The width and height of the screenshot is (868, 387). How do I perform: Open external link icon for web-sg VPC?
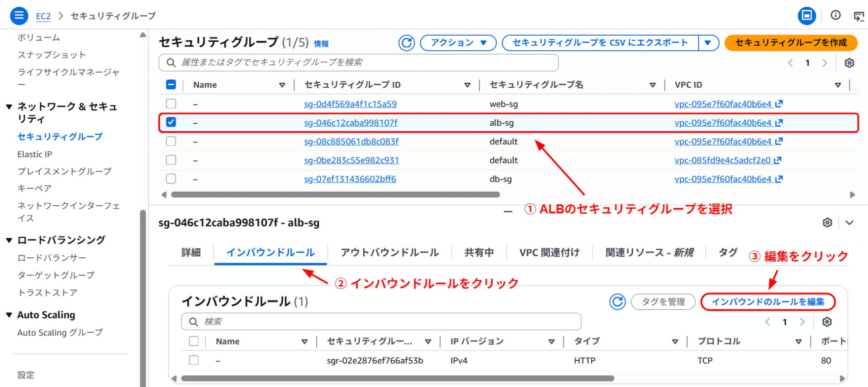tap(779, 104)
